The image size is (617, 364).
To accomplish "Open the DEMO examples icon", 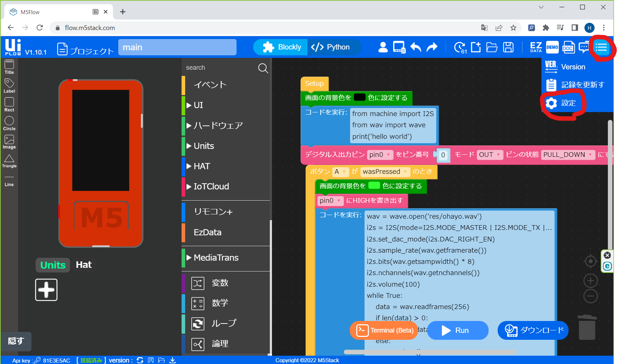I will 552,47.
